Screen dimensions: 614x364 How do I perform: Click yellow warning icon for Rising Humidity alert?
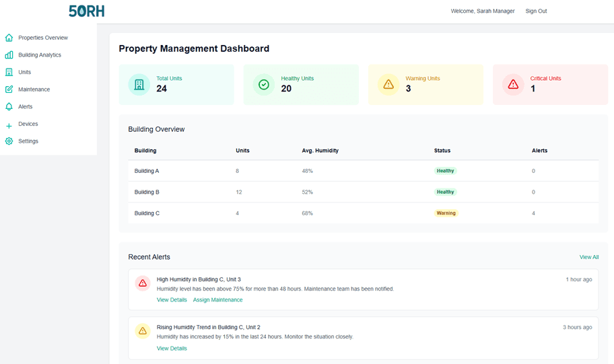click(x=143, y=331)
